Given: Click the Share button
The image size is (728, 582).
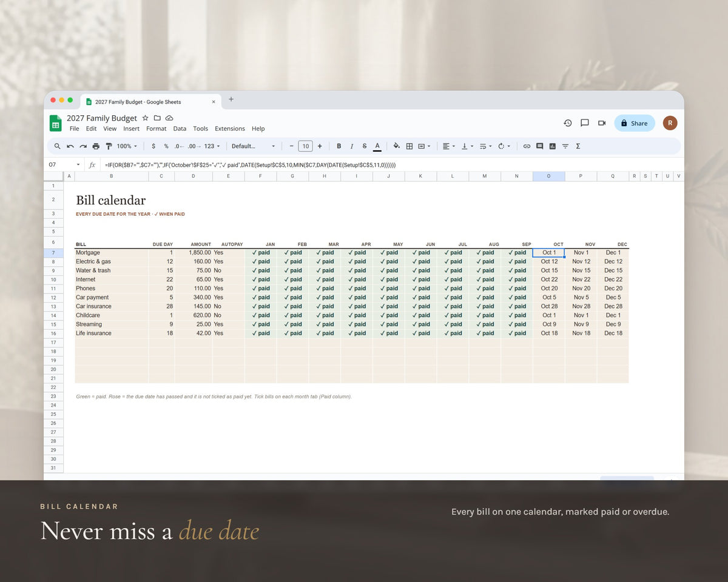Looking at the screenshot, I should (635, 123).
